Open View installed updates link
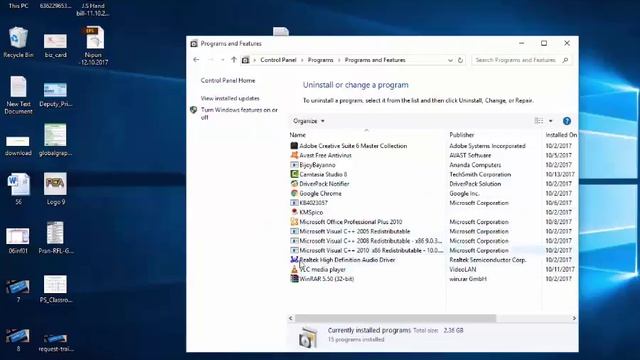The height and width of the screenshot is (360, 640). pos(230,98)
